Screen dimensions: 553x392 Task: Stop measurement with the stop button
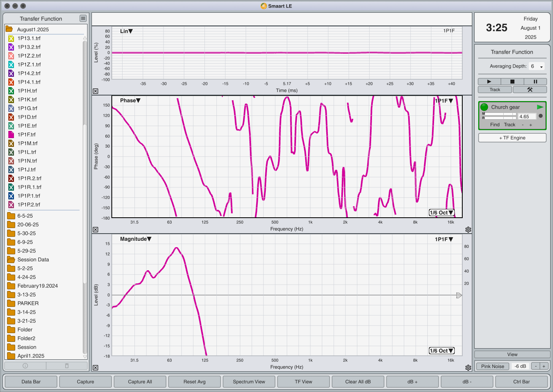tap(512, 82)
